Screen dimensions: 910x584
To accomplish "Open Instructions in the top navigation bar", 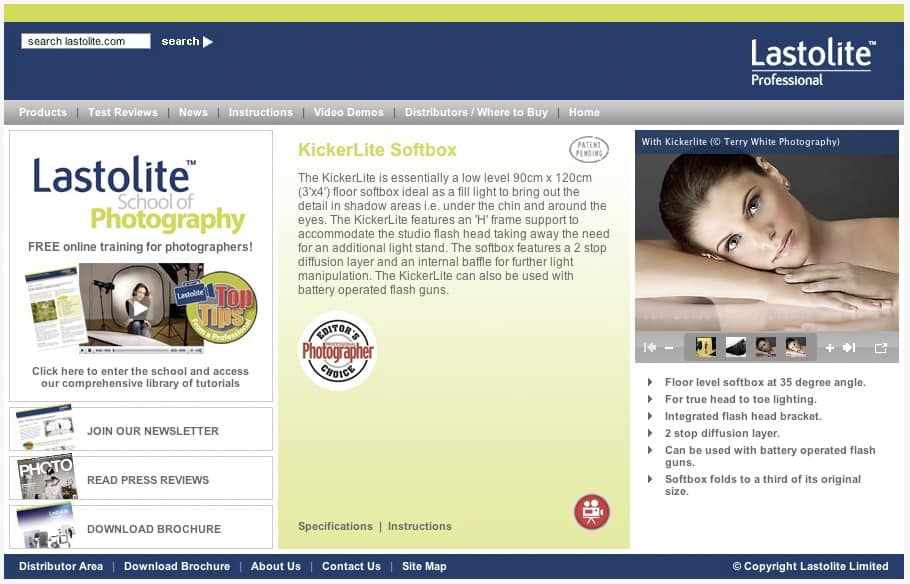I will [x=261, y=112].
